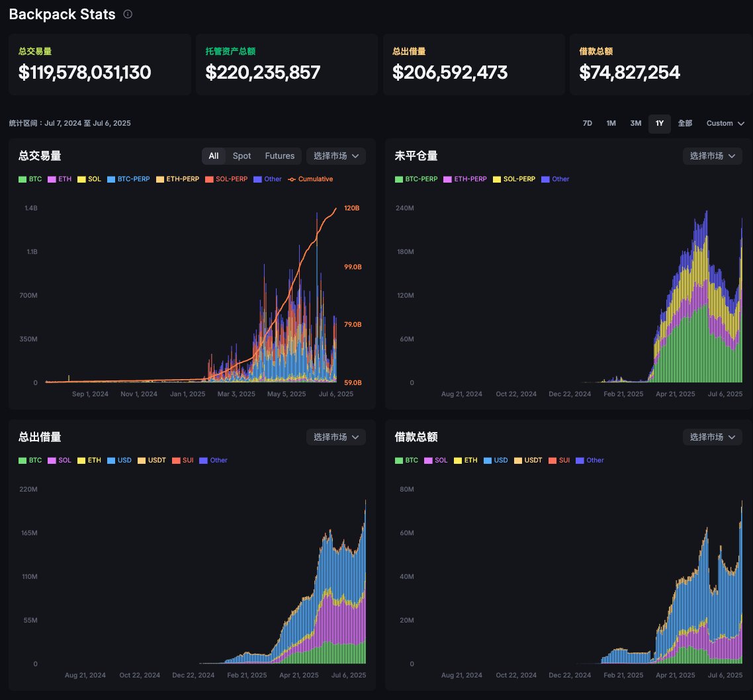
Task: Toggle SOL series in 借款总额 legend
Action: [x=436, y=460]
